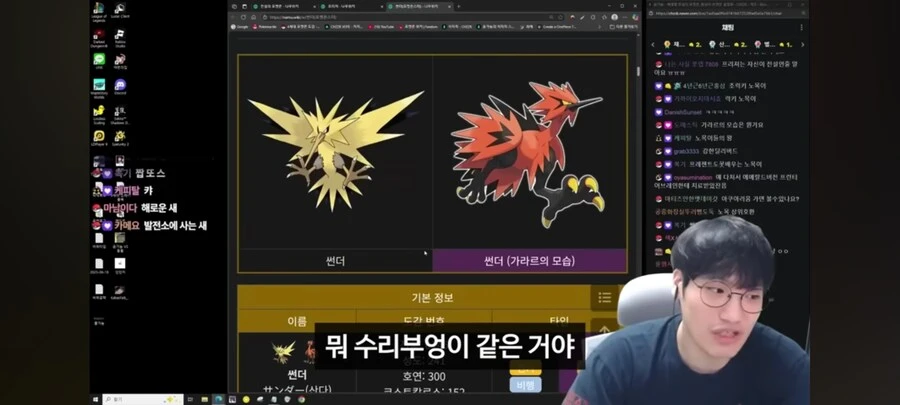900x405 pixels.
Task: Select the 썬더 image tab
Action: click(335, 261)
